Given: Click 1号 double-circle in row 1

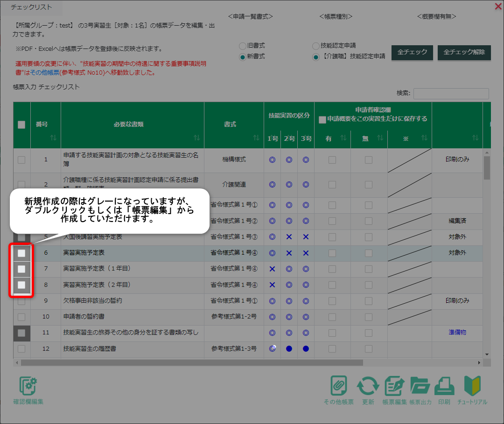Looking at the screenshot, I should tap(272, 160).
